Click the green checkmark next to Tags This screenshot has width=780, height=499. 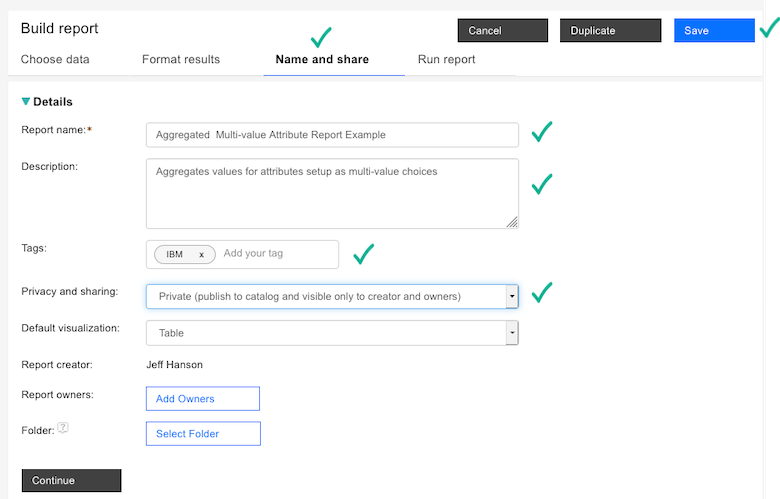[363, 254]
